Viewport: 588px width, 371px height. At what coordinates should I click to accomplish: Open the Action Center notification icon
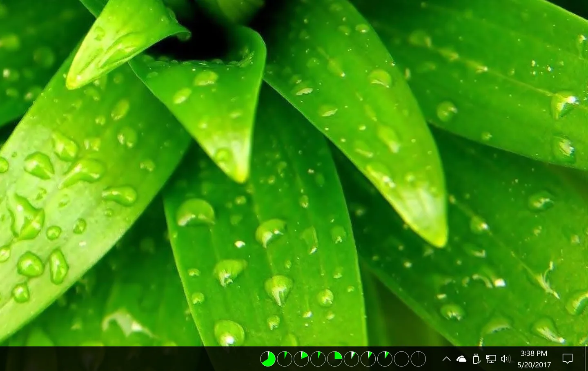(567, 359)
